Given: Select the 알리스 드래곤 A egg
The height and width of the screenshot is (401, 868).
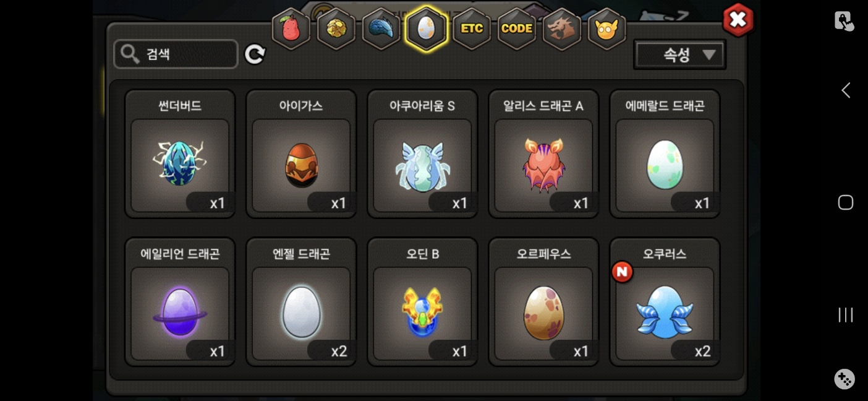Looking at the screenshot, I should click(543, 154).
